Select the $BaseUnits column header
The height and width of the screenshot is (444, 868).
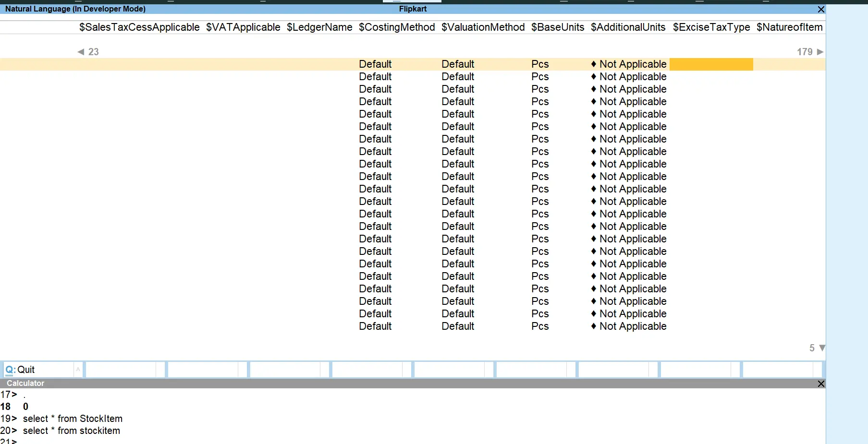click(x=557, y=27)
